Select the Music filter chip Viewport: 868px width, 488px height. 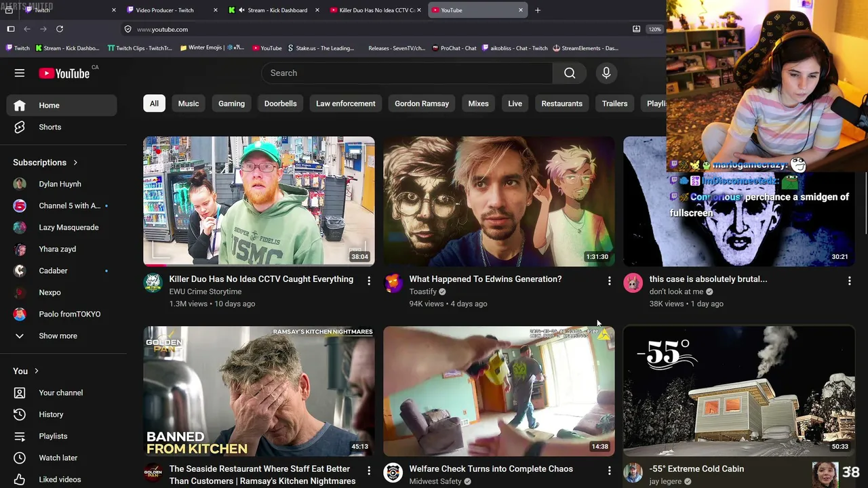coord(189,104)
